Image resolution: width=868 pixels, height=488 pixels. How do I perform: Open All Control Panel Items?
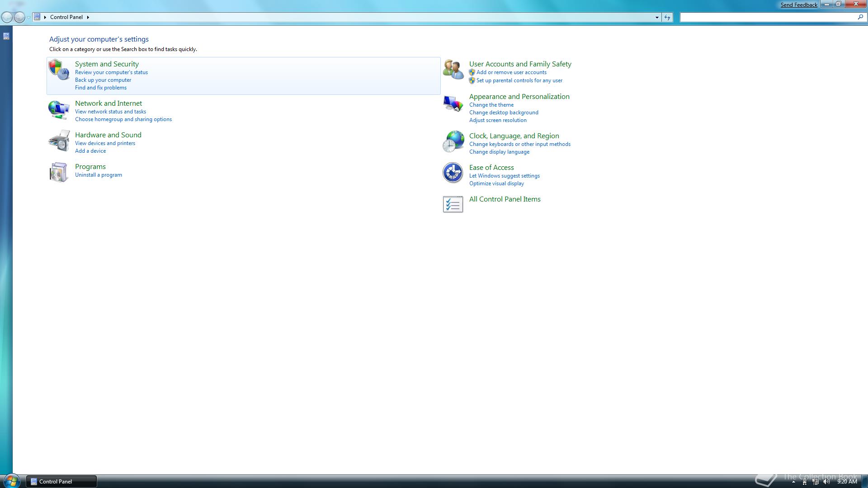505,199
